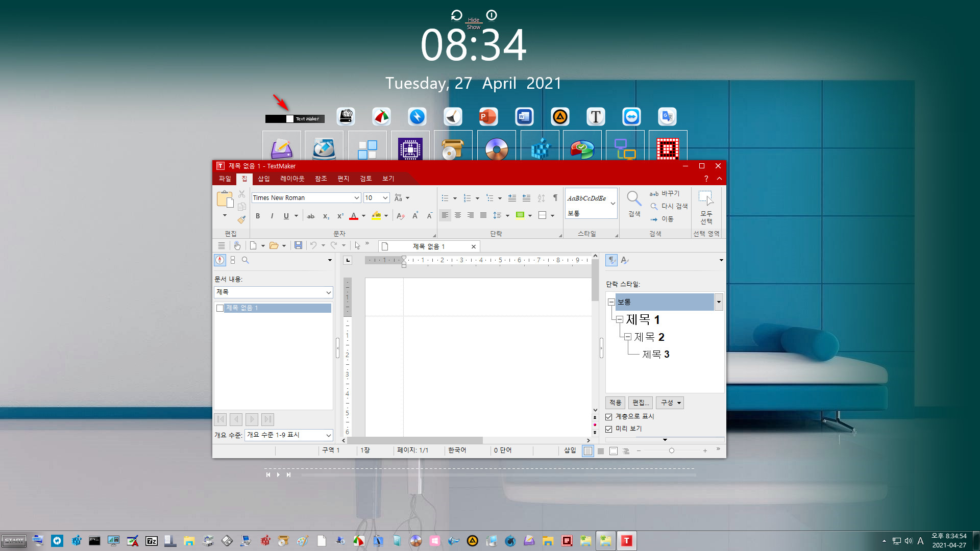Collapse the '제목 2' tree node
Viewport: 980px width, 551px height.
tap(628, 337)
